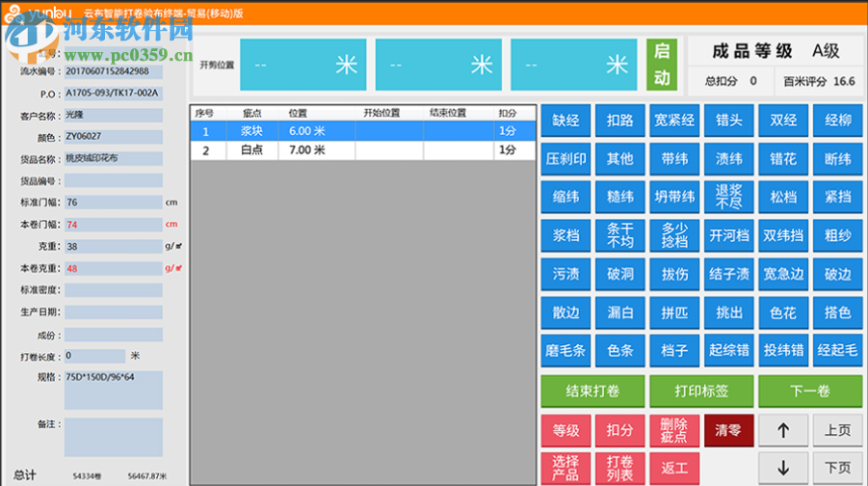Select the 浆档 defect button
The height and width of the screenshot is (486, 868).
566,235
